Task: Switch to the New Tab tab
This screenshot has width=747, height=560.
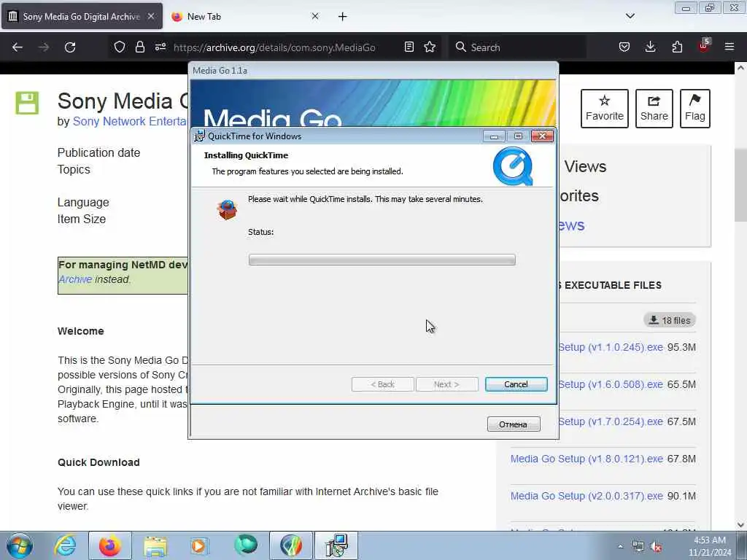Action: [x=246, y=16]
